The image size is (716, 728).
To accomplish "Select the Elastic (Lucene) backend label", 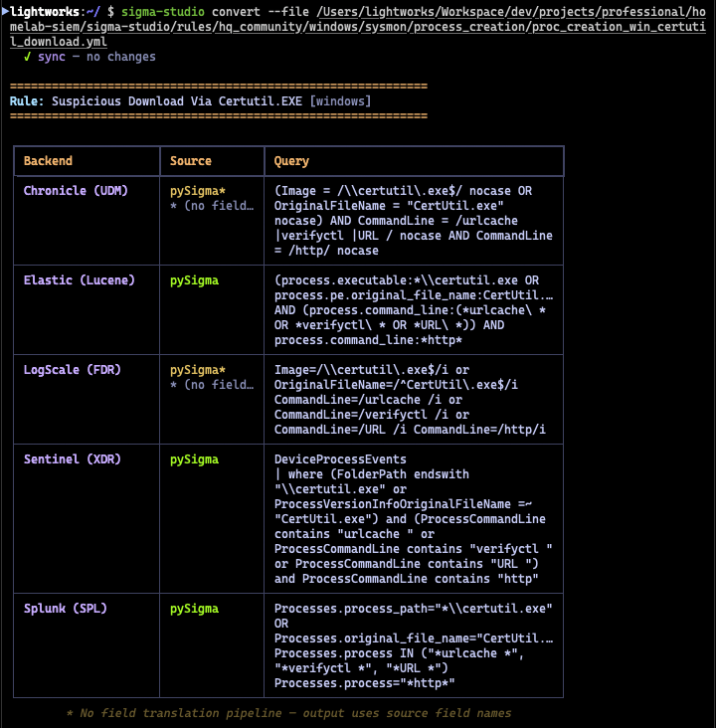I will click(79, 280).
